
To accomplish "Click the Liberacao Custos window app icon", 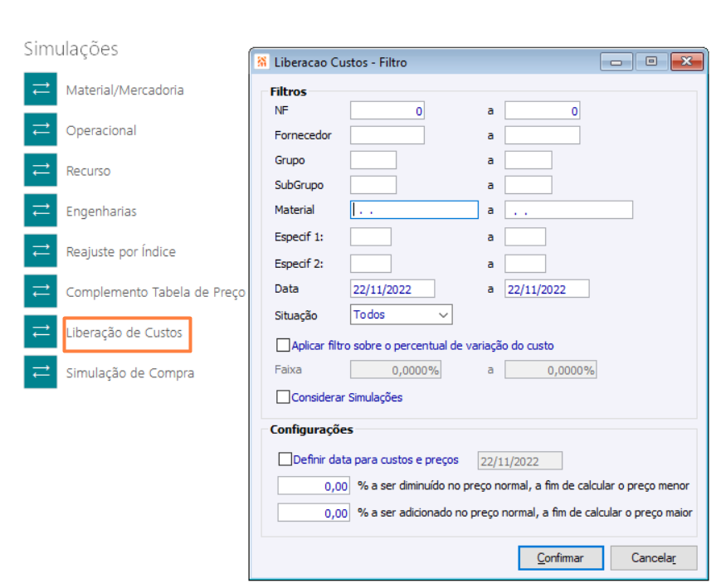I will 262,61.
